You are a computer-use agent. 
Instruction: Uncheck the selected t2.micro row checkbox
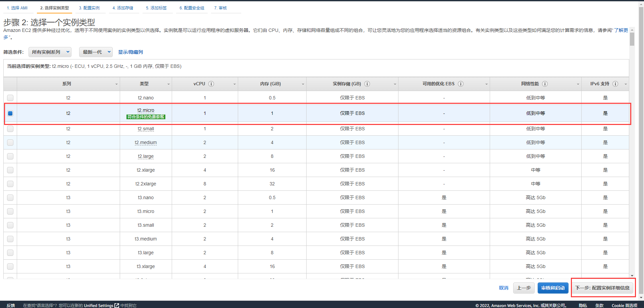[10, 113]
